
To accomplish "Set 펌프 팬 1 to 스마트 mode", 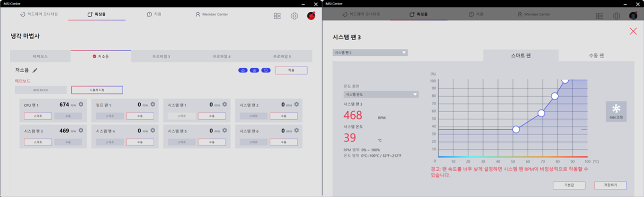I will pyautogui.click(x=110, y=116).
